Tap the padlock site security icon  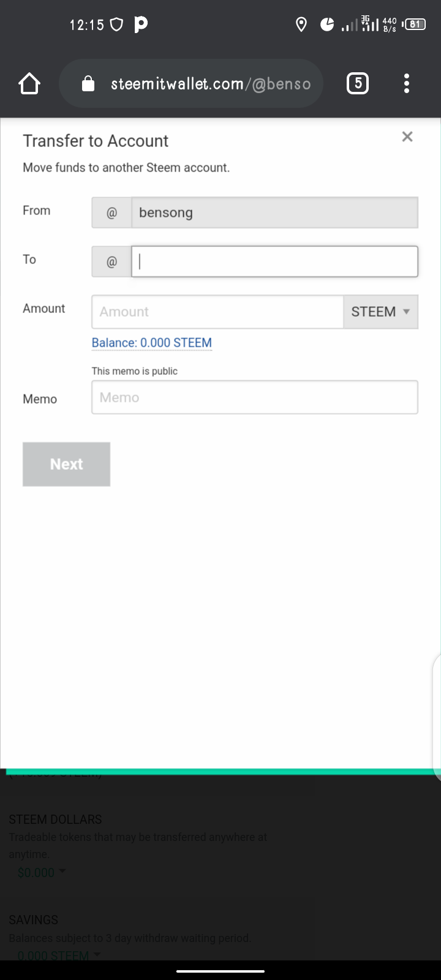click(88, 83)
